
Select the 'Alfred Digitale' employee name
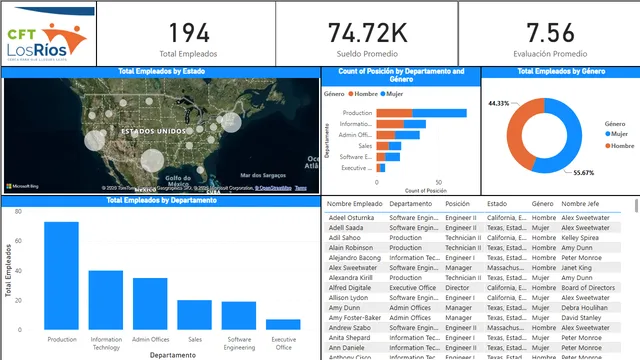(350, 288)
